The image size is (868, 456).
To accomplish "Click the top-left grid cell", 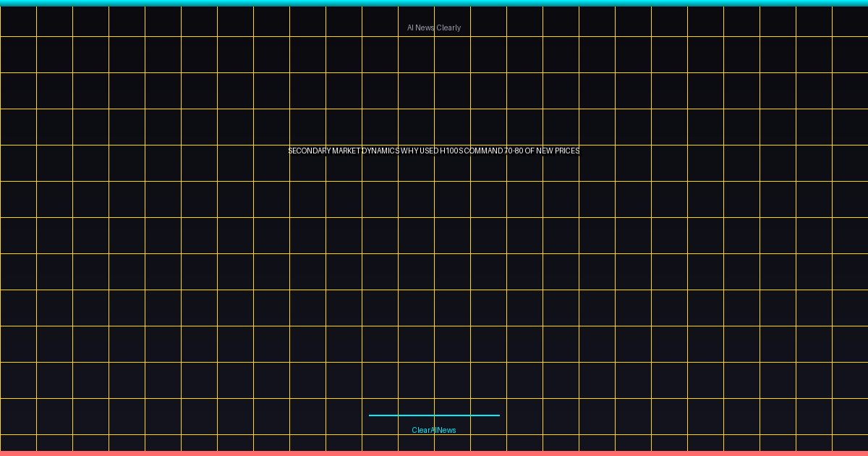I will pyautogui.click(x=18, y=22).
